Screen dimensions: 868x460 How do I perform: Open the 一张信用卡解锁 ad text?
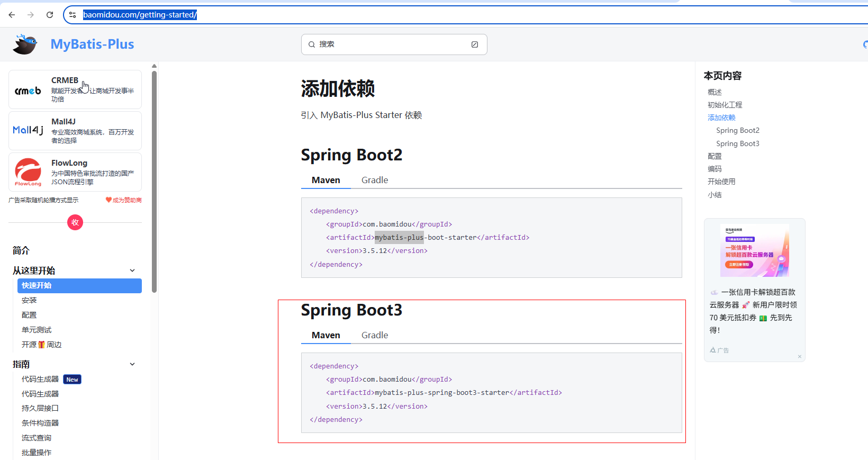(753, 311)
